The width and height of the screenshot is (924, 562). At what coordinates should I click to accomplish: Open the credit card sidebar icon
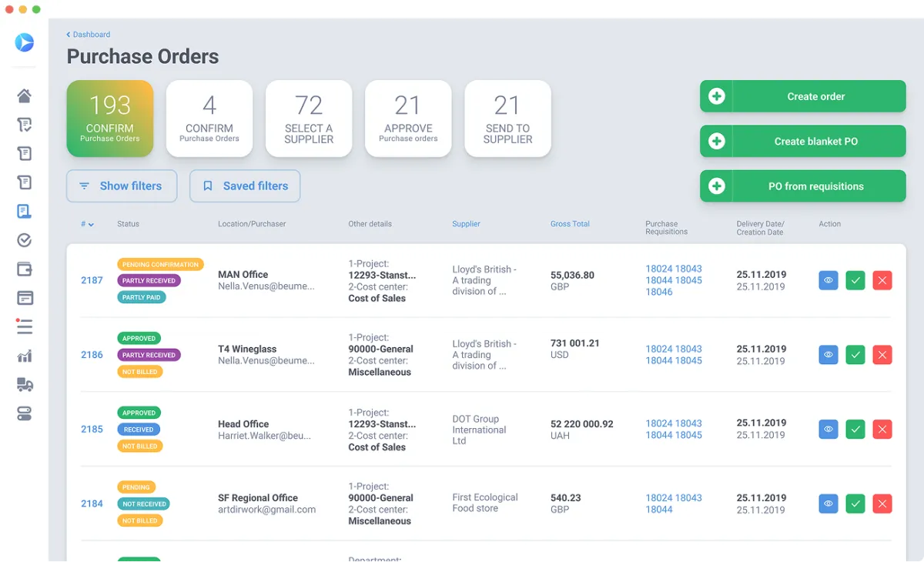click(25, 298)
